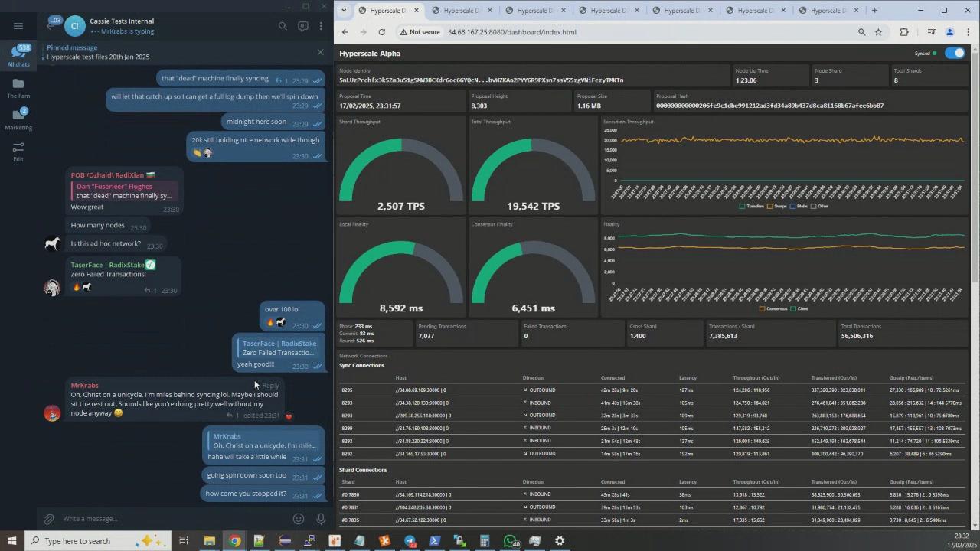Screen dimensions: 980x551
Task: Click Chrome back navigation arrow
Action: coord(345,32)
